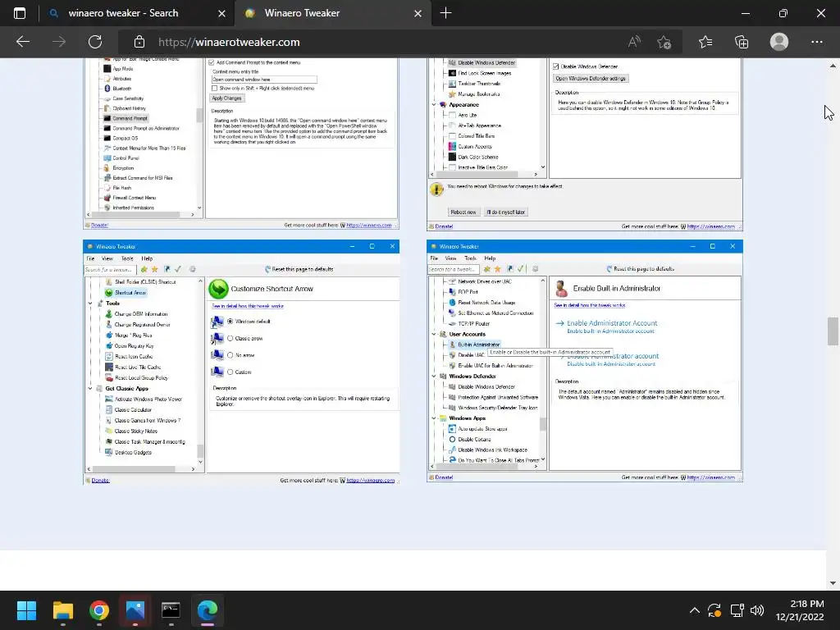Image resolution: width=840 pixels, height=630 pixels.
Task: Add this page to favorites
Action: [x=664, y=42]
